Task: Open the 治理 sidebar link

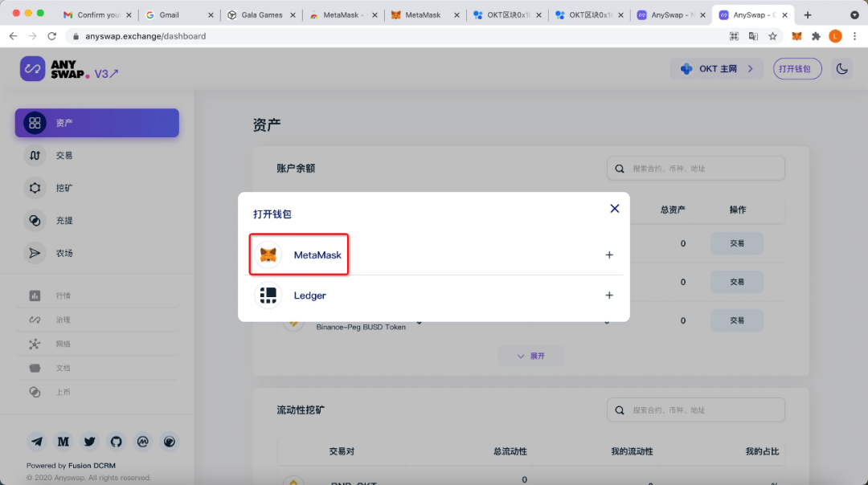Action: [x=97, y=320]
